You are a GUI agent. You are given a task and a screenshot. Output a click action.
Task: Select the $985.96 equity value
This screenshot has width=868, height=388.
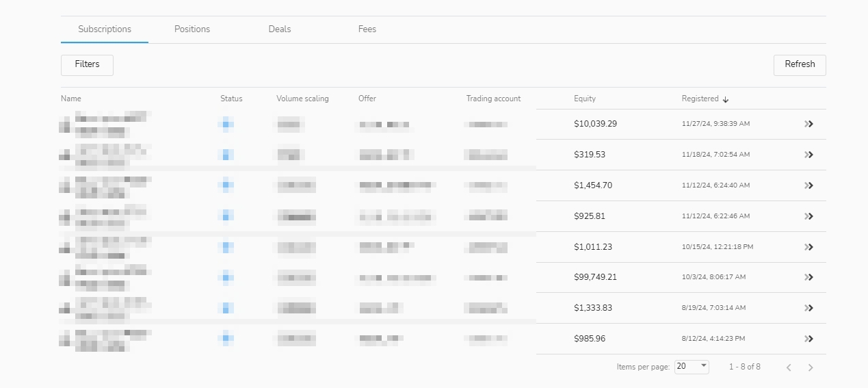590,339
